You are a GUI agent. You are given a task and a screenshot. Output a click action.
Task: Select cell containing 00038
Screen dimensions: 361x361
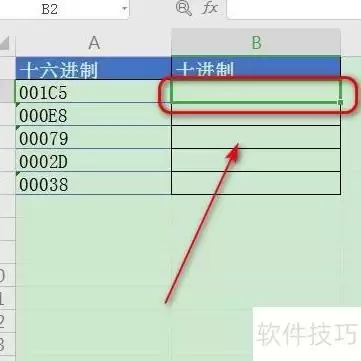94,183
